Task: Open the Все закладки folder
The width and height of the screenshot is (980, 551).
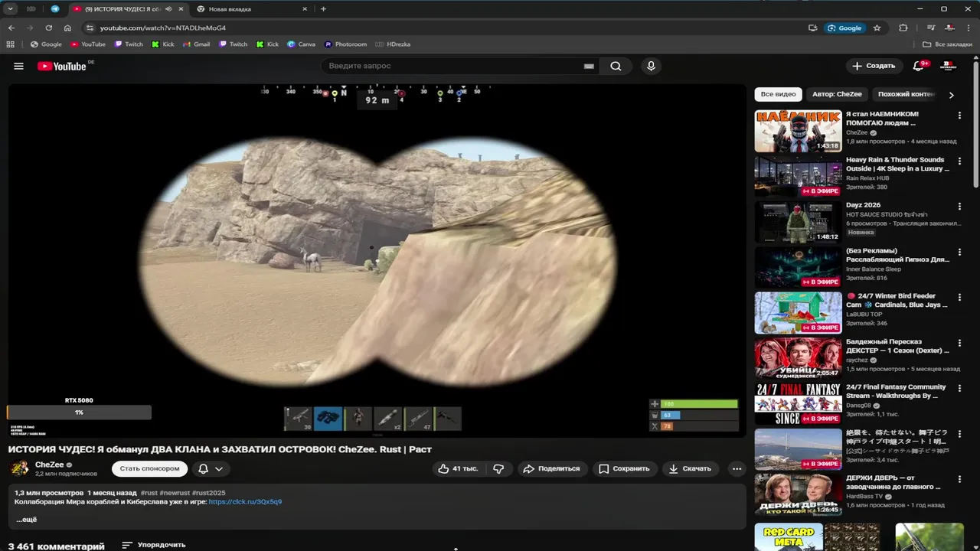Action: (948, 44)
